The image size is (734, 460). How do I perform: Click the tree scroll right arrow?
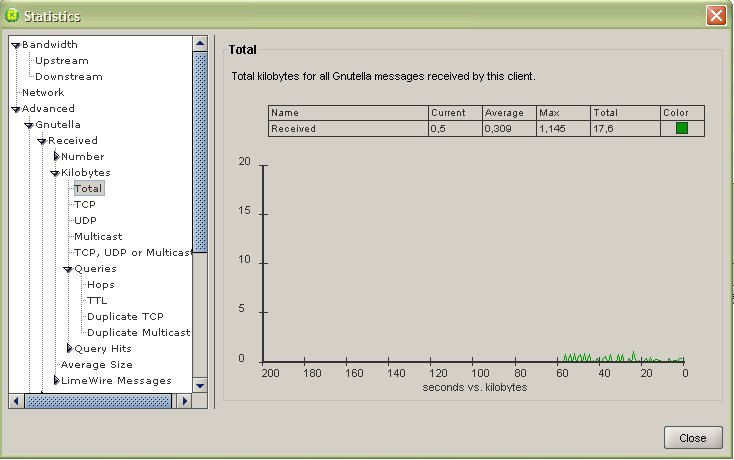(184, 401)
